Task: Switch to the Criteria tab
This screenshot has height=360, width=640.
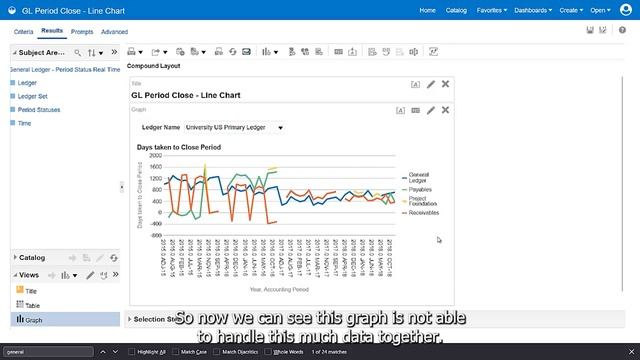Action: pos(23,31)
